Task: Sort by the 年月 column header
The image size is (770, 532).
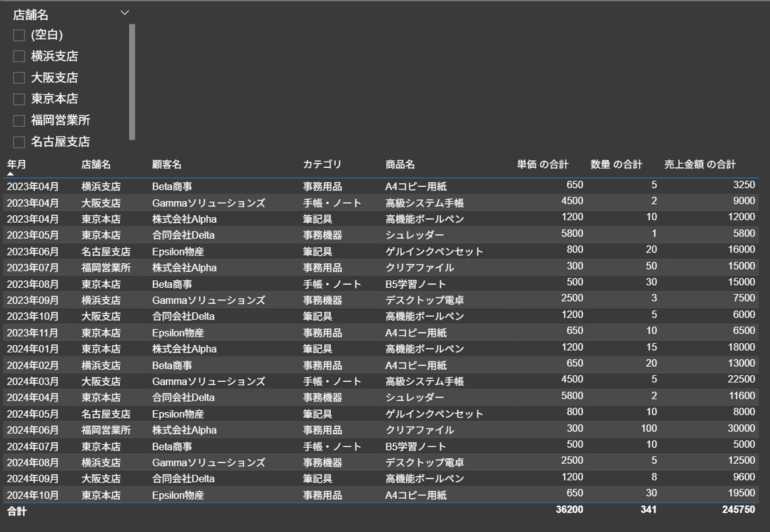Action: [17, 164]
